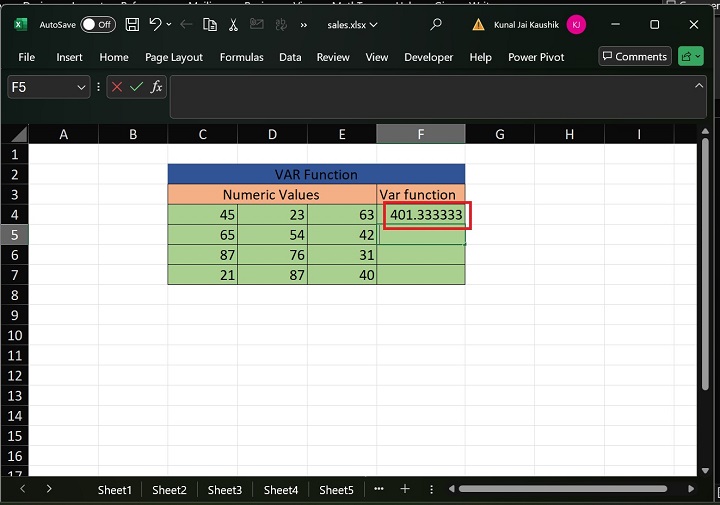The image size is (720, 505).
Task: Click the vertical scrollbar up arrow
Action: [x=705, y=131]
